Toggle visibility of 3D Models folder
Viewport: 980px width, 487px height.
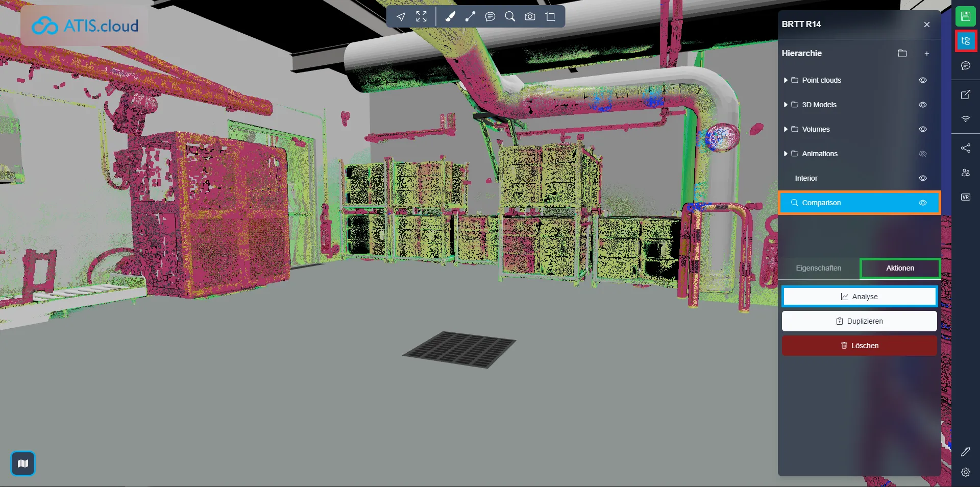click(923, 105)
